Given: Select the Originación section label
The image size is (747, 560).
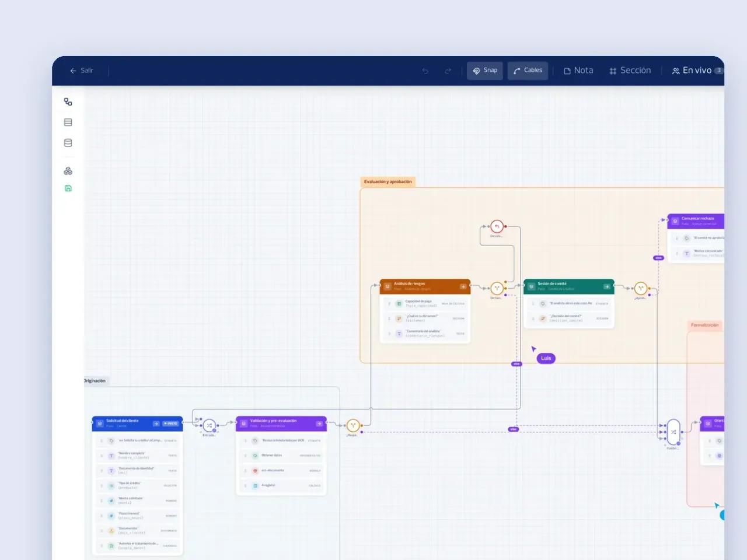Looking at the screenshot, I should point(96,381).
